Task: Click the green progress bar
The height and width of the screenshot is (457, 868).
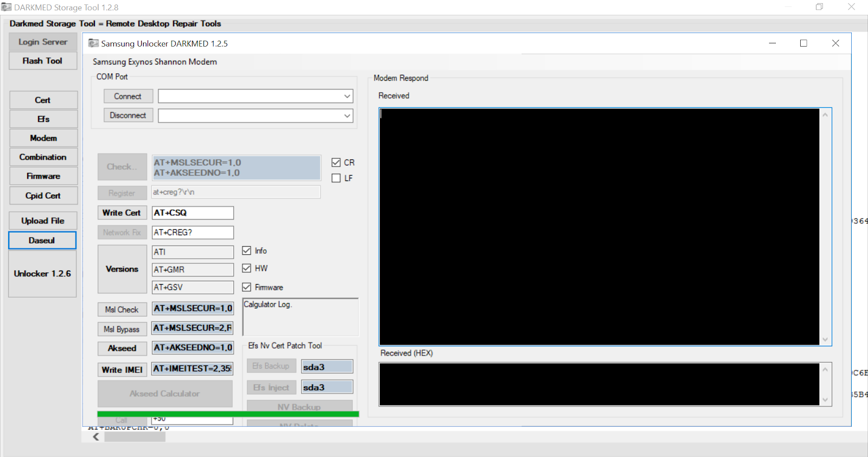Action: click(228, 414)
